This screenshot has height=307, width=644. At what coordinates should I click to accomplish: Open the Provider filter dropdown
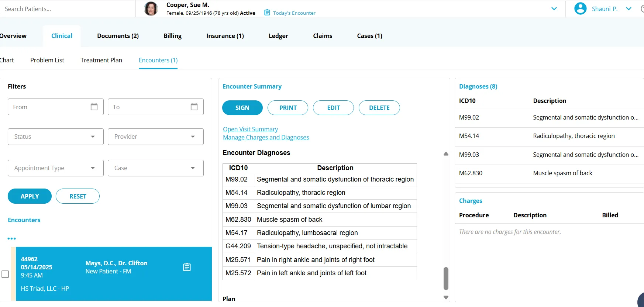156,137
